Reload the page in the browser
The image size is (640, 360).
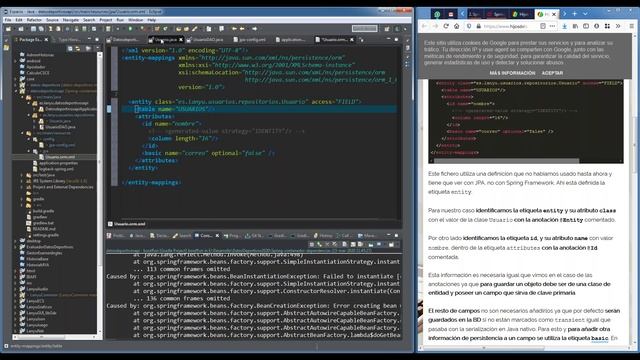[446, 26]
